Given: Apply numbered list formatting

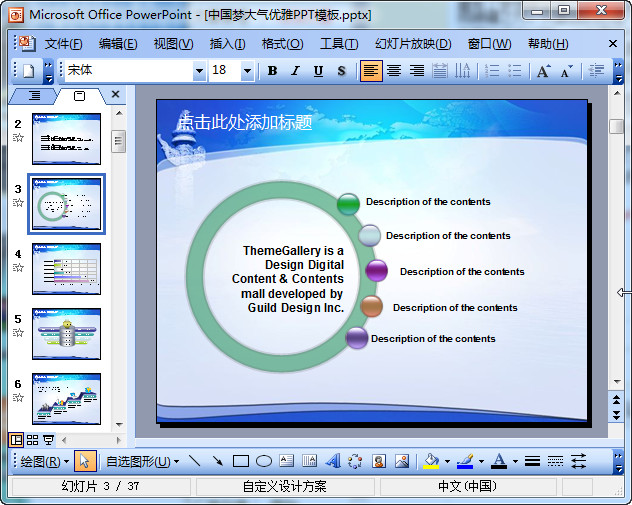Looking at the screenshot, I should (492, 71).
